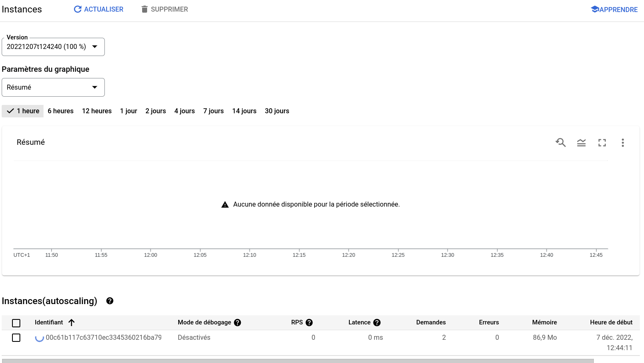
Task: Click the 7 déc. 2022 start time cell
Action: tap(615, 343)
